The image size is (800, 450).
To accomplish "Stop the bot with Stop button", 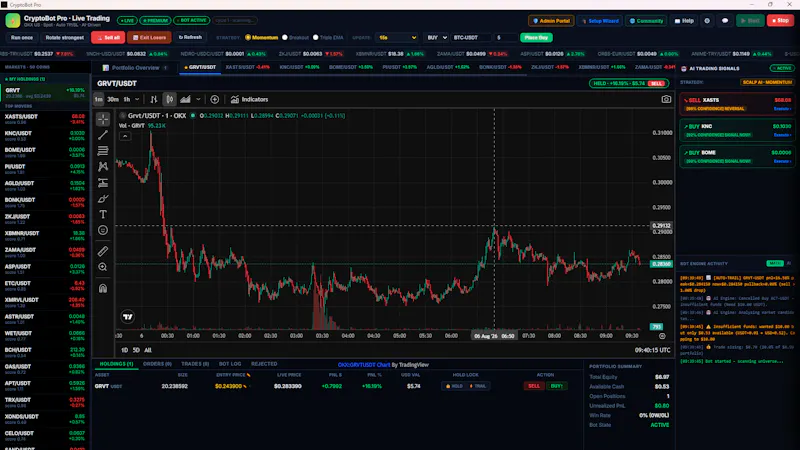I will coord(780,21).
